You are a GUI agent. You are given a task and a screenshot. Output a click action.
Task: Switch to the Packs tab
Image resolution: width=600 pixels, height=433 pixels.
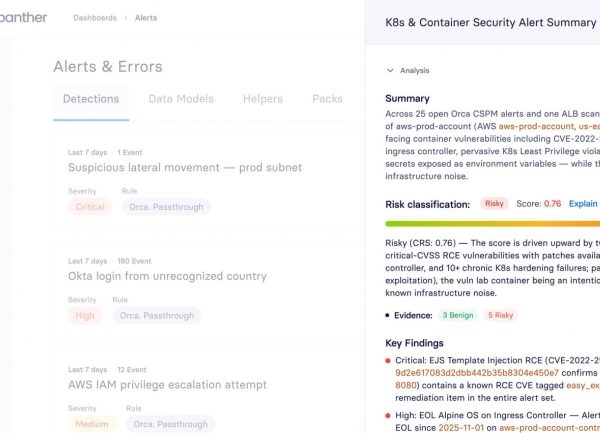pyautogui.click(x=328, y=99)
